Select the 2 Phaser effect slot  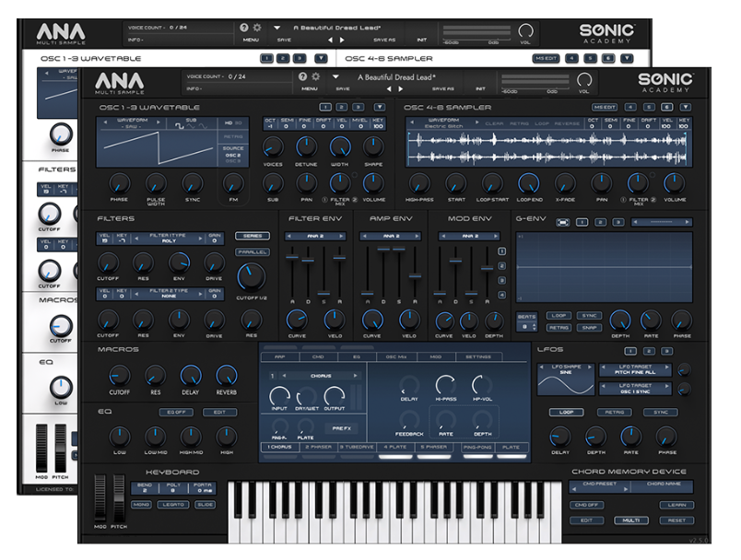(x=319, y=447)
